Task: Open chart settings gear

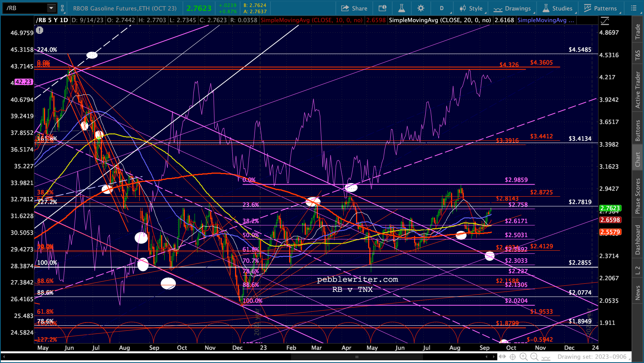Action: point(421,8)
